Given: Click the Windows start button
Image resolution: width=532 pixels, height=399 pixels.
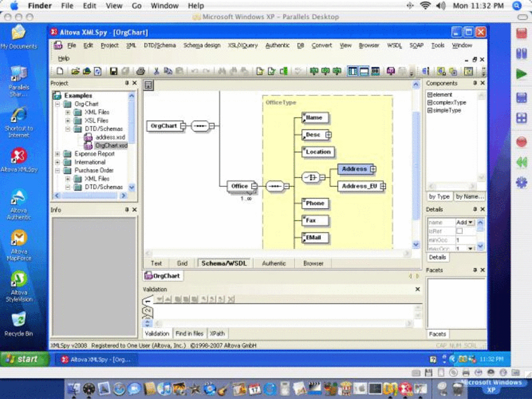Looking at the screenshot, I should (x=24, y=359).
